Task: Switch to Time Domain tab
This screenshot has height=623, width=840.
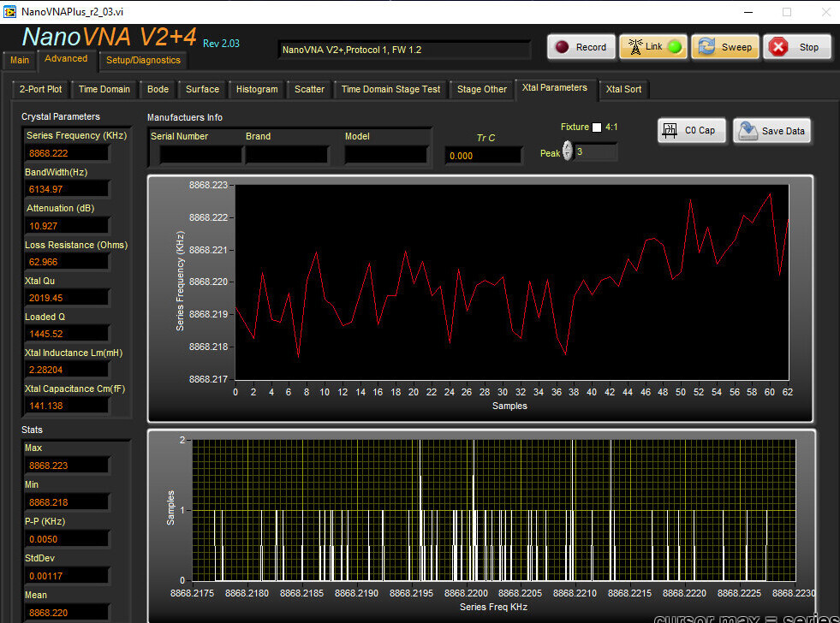Action: pyautogui.click(x=104, y=89)
